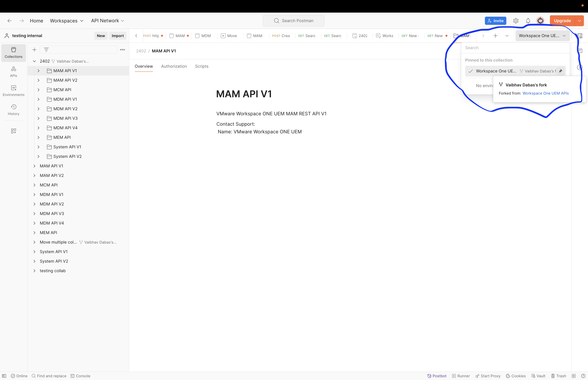Open the APIs sidebar panel
This screenshot has width=588, height=380.
point(13,71)
